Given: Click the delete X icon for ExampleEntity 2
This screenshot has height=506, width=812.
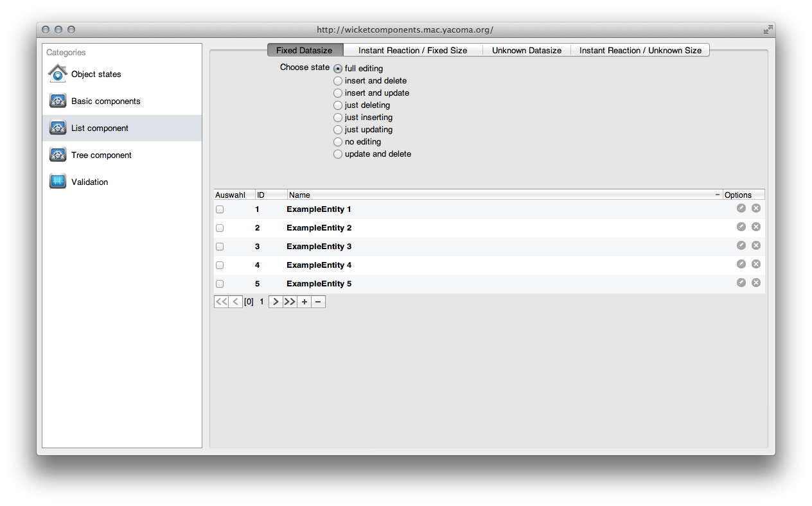Looking at the screenshot, I should (756, 227).
